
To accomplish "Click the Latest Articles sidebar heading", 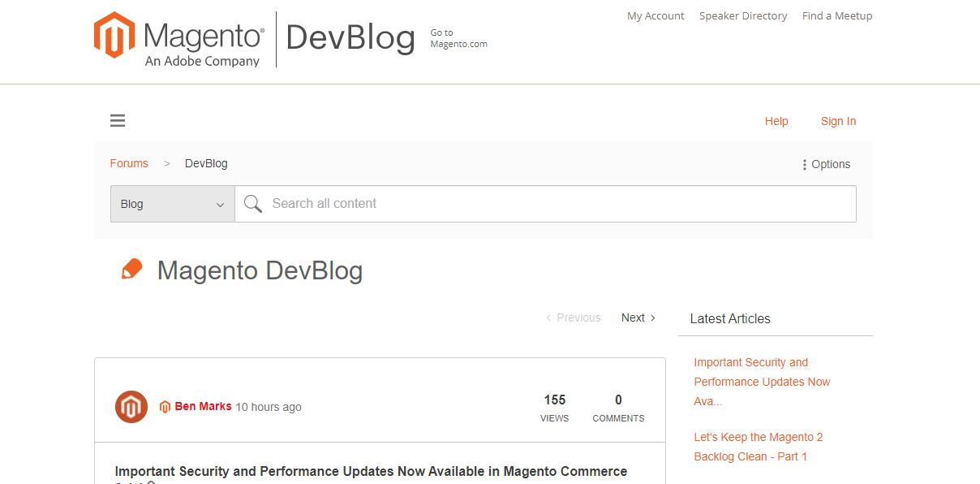I will [x=730, y=318].
